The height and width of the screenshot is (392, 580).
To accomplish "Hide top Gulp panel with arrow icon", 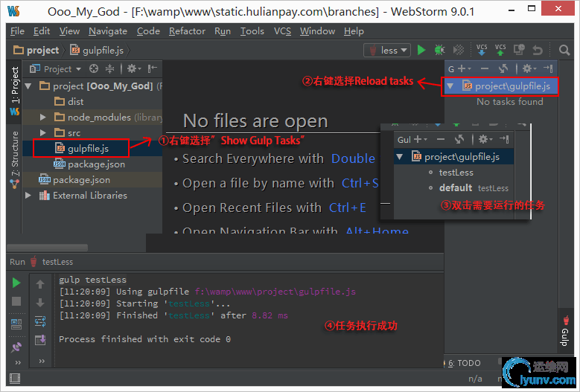I will point(548,68).
